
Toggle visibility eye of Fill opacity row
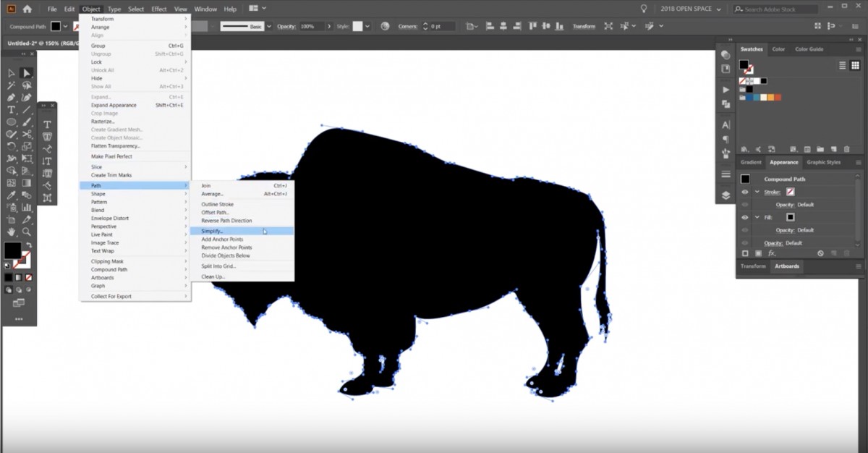745,230
